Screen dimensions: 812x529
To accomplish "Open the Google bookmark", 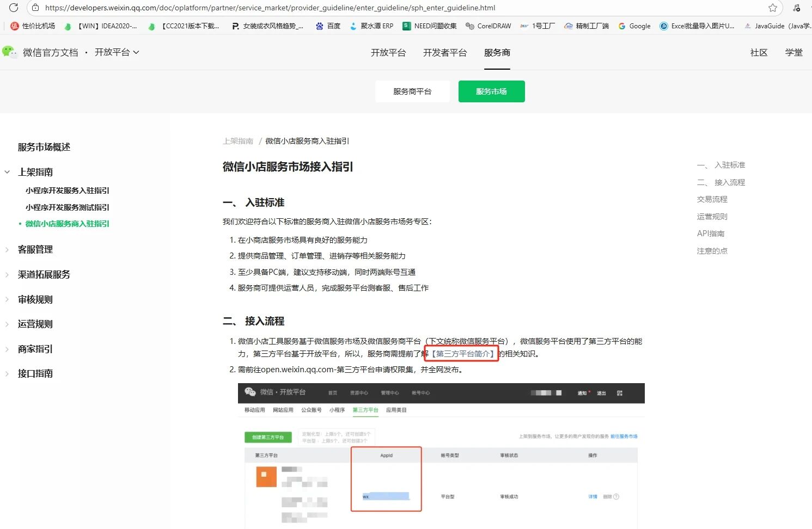I will (x=634, y=26).
